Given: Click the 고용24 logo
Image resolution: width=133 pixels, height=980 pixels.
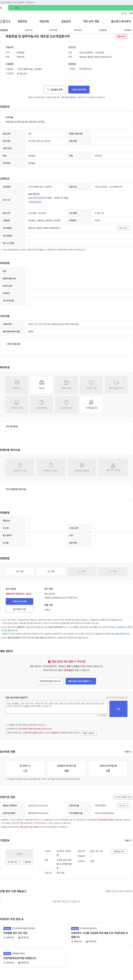Looking at the screenshot, I should [5, 21].
